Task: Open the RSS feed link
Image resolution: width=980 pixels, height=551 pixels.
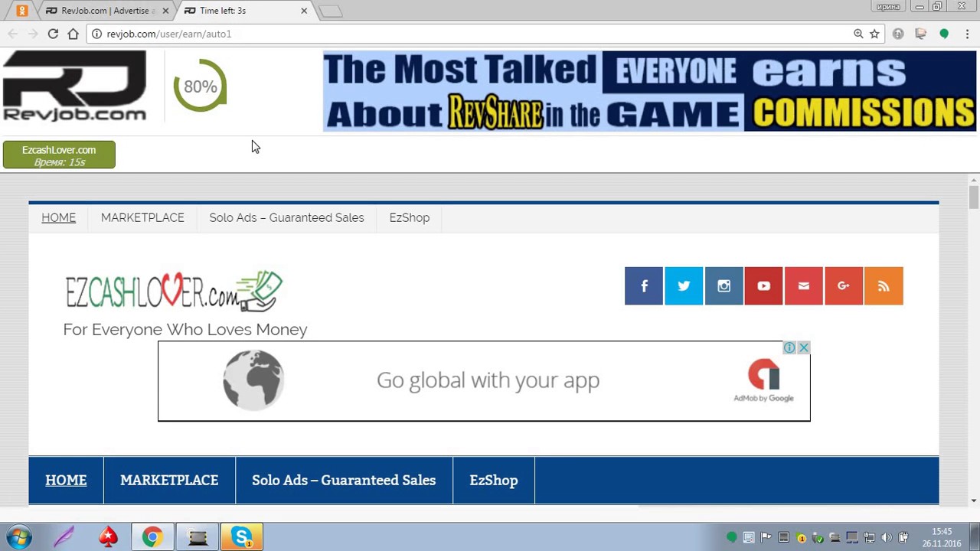Action: 884,286
